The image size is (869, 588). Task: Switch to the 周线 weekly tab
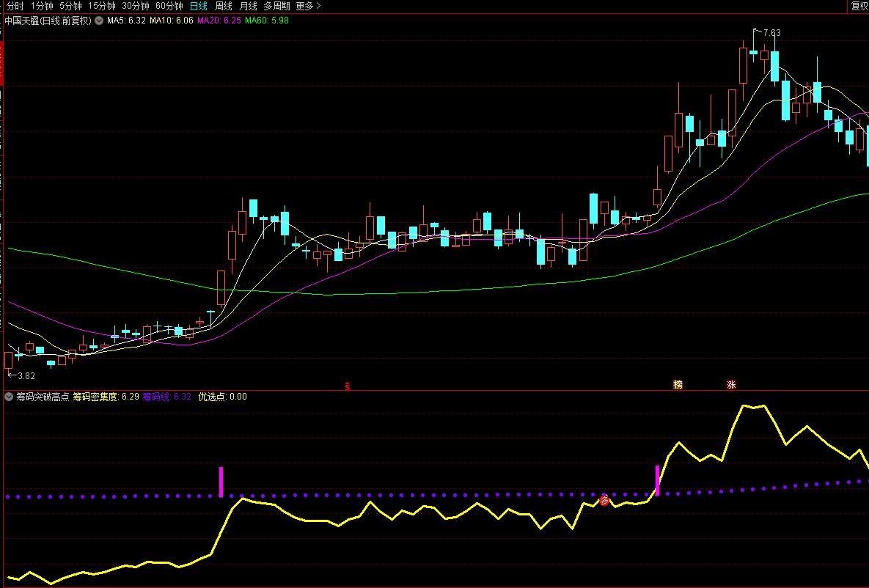point(224,6)
